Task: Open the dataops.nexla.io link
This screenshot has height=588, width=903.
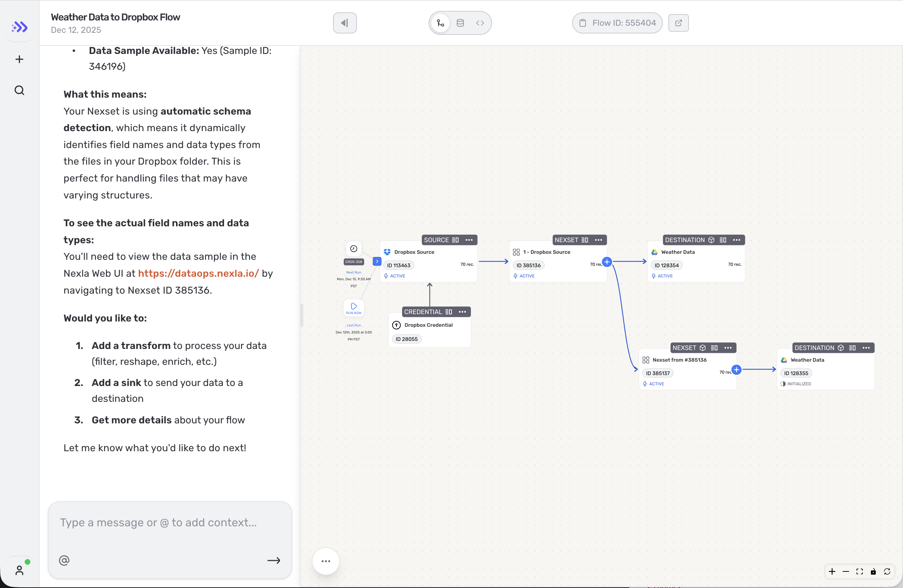Action: [x=198, y=273]
